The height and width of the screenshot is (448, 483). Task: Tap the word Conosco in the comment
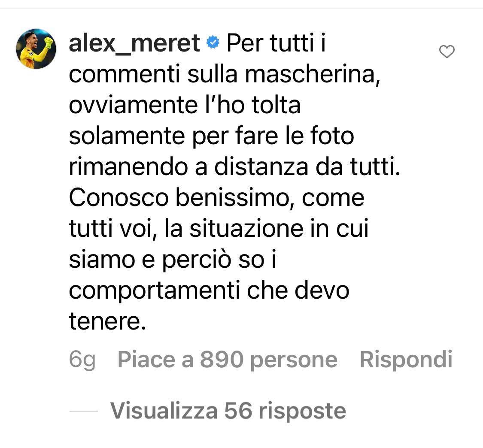coord(119,198)
